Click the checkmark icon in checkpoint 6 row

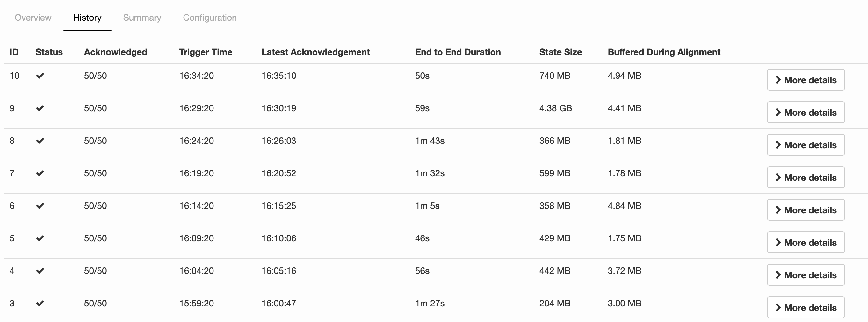40,206
